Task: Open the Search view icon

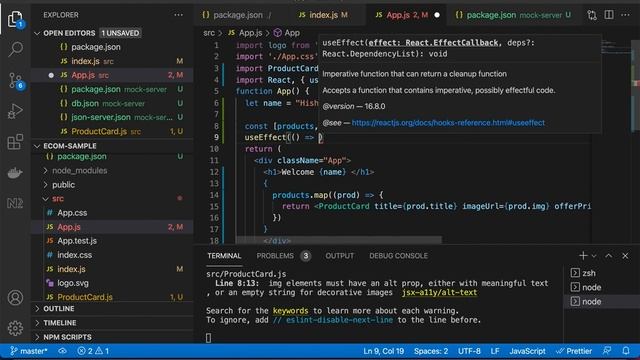Action: (15, 49)
